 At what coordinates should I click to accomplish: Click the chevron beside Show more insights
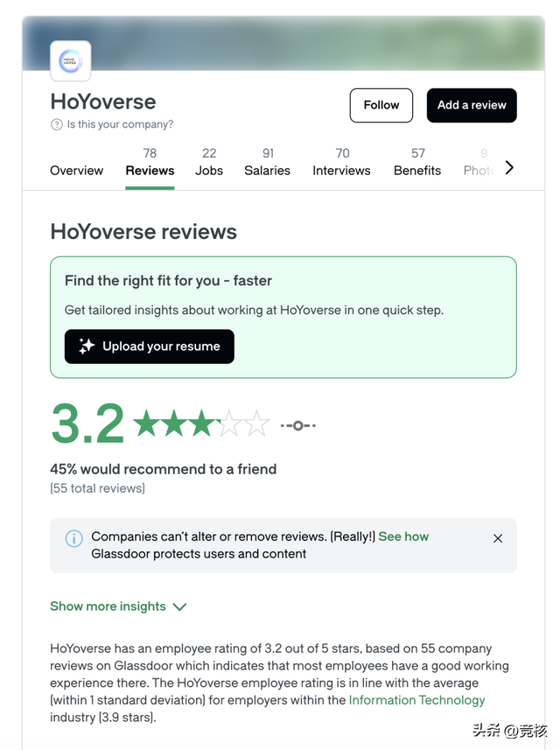pyautogui.click(x=179, y=607)
